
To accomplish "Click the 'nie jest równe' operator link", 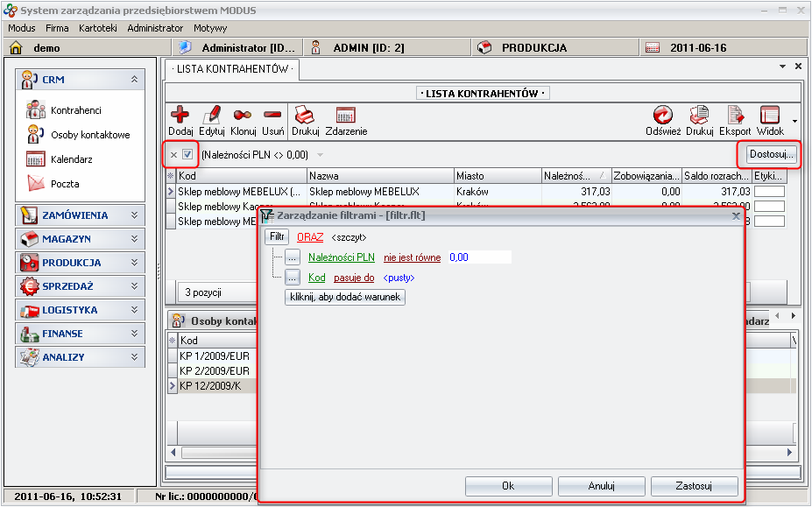I will coord(412,257).
